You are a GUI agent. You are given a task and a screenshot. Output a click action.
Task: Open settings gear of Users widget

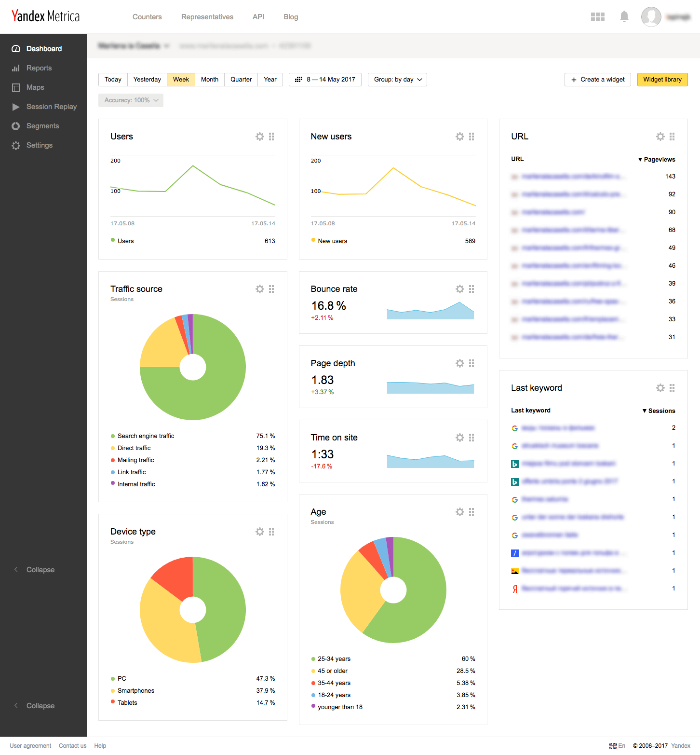260,137
